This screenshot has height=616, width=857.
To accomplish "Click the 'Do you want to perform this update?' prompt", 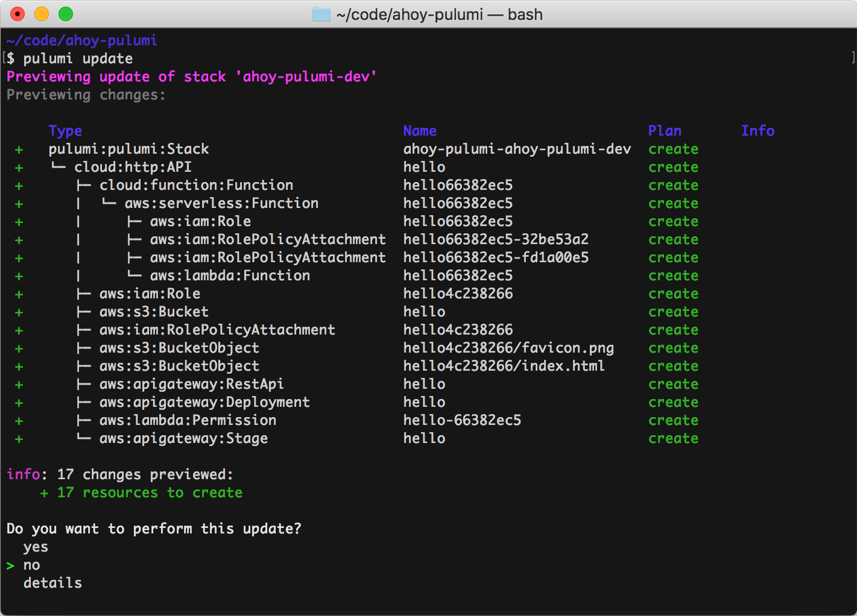I will [x=154, y=529].
